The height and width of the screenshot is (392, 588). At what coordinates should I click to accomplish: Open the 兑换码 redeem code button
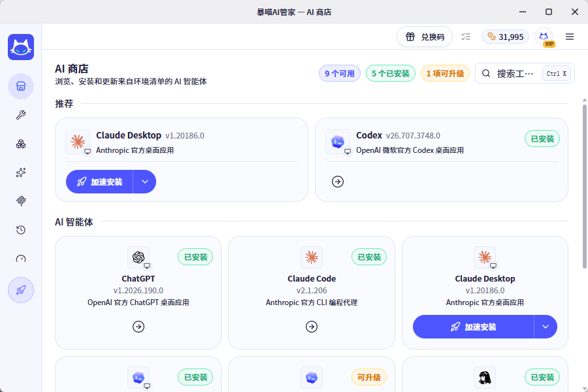point(425,37)
